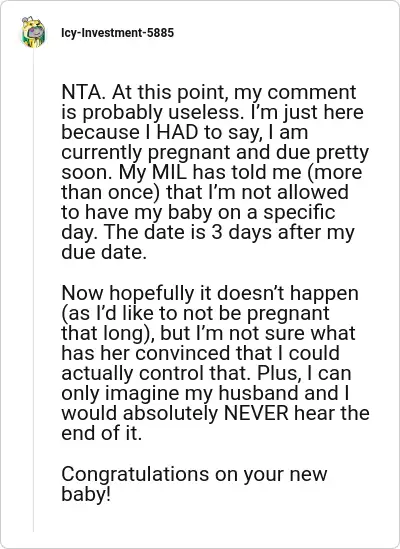Screen dimensions: 400x549
Task: Click the line 'is probably useless. I'm just here'
Action: coord(213,112)
